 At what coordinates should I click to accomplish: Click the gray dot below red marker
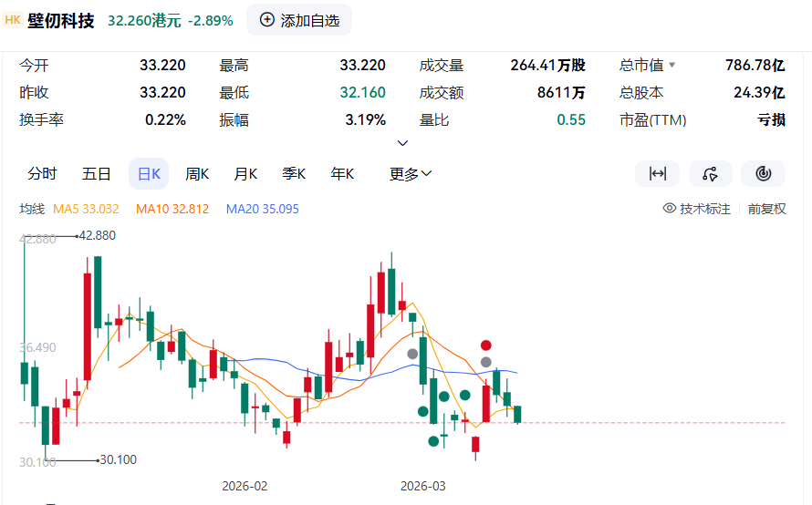(x=485, y=362)
